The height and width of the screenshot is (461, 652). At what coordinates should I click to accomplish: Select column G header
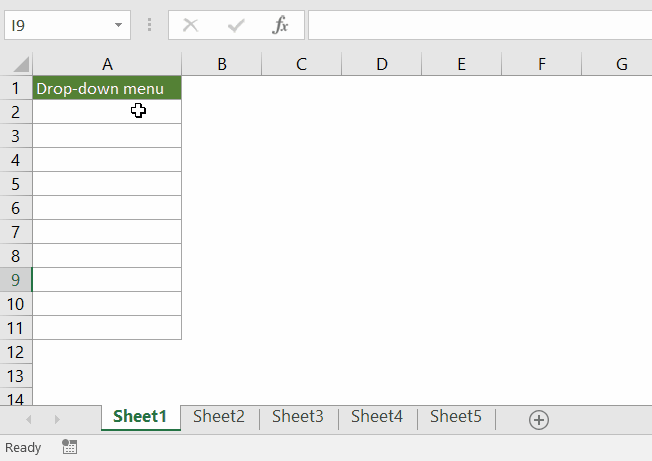[621, 64]
